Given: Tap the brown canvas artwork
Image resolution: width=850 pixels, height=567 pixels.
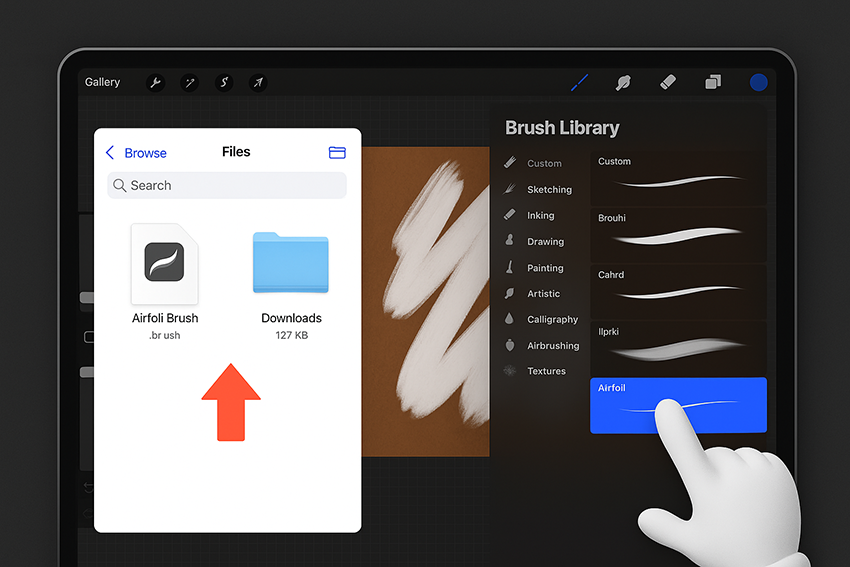Looking at the screenshot, I should click(426, 301).
